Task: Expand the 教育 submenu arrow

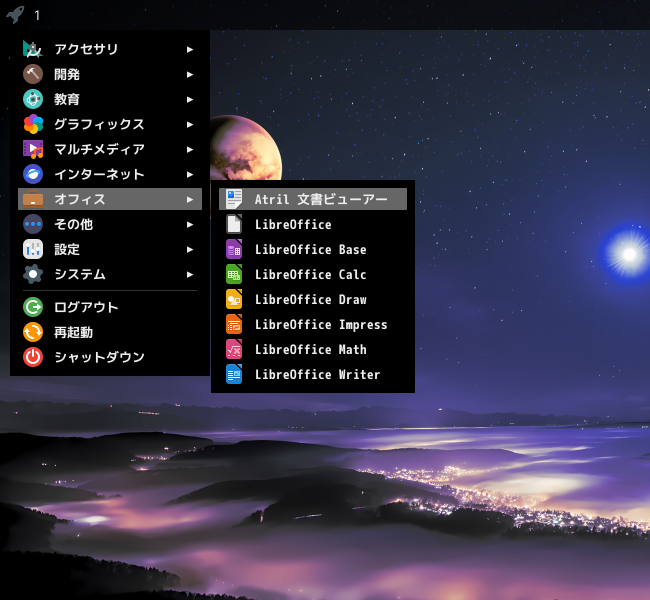Action: pos(190,99)
